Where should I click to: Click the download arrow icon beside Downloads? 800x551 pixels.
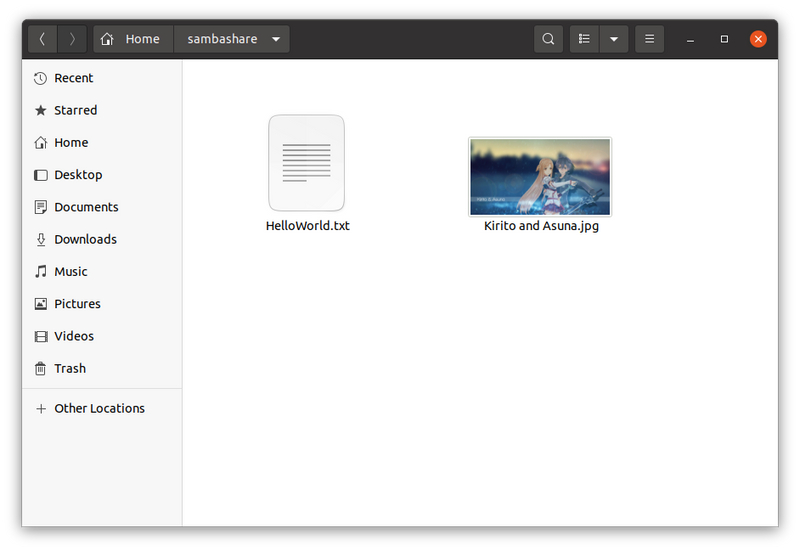point(40,239)
